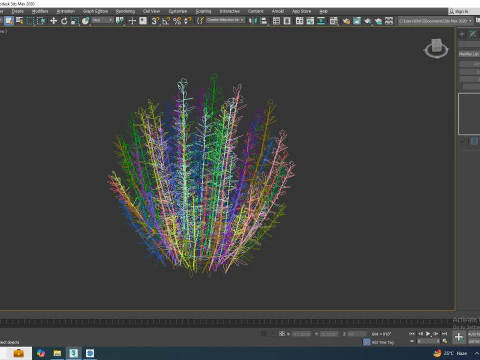Image resolution: width=480 pixels, height=360 pixels.
Task: Choose the Rectangular Selection Region tool
Action: (30, 21)
